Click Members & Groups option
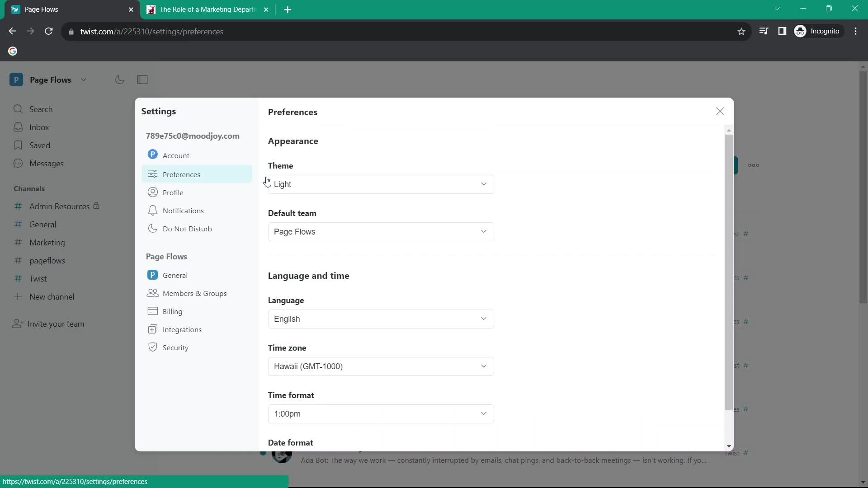 pos(194,293)
